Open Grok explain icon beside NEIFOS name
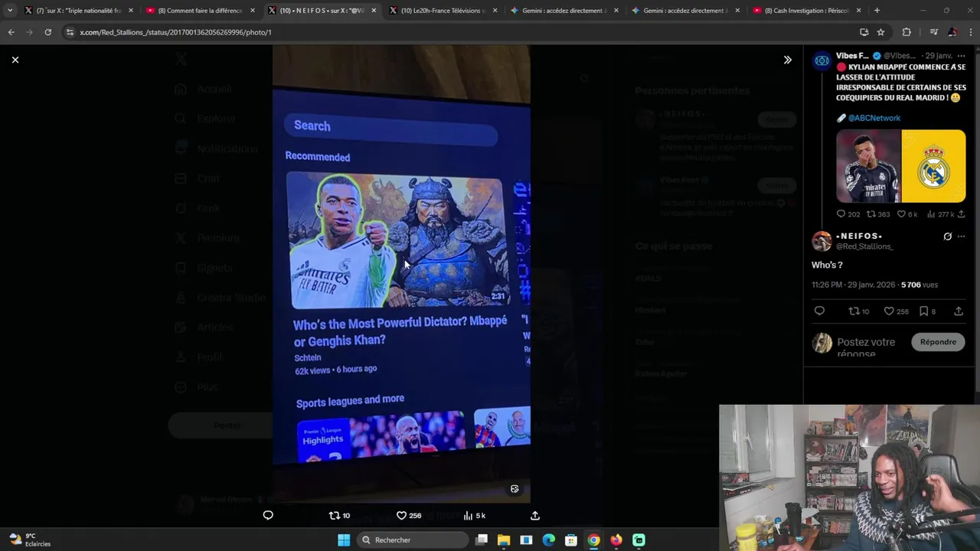This screenshot has height=551, width=980. pyautogui.click(x=947, y=236)
